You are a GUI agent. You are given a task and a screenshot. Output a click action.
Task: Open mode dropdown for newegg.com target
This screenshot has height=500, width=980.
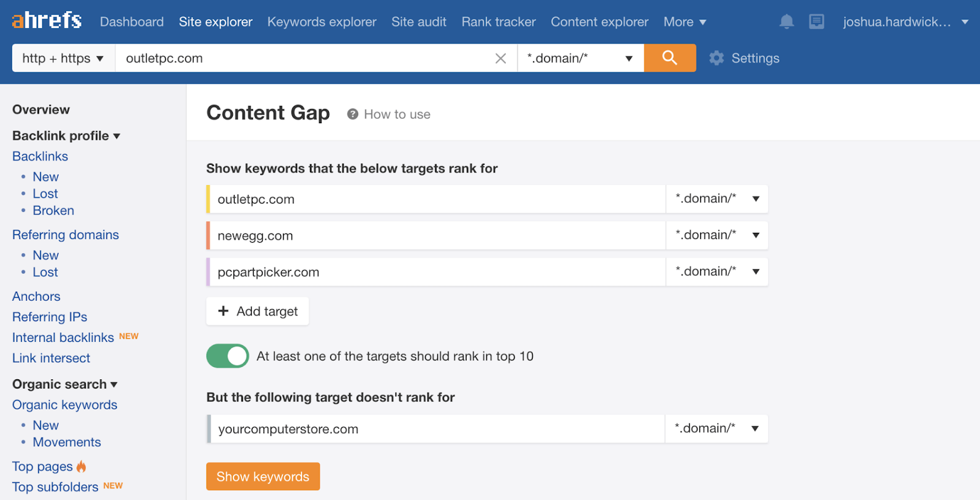coord(717,235)
